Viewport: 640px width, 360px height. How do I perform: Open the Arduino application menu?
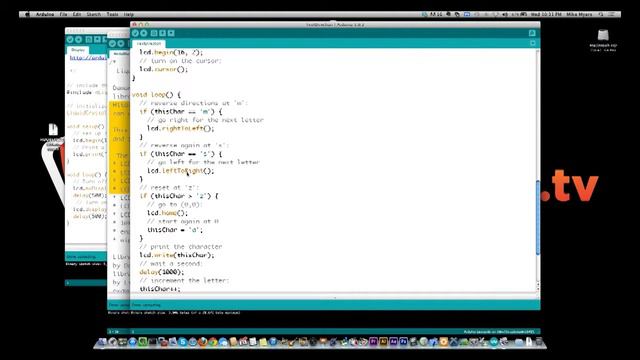pos(44,14)
